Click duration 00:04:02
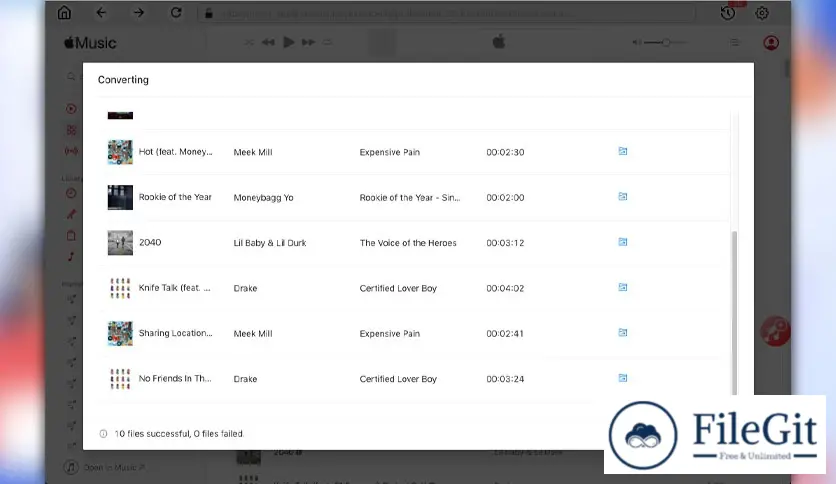The height and width of the screenshot is (484, 836). (505, 288)
